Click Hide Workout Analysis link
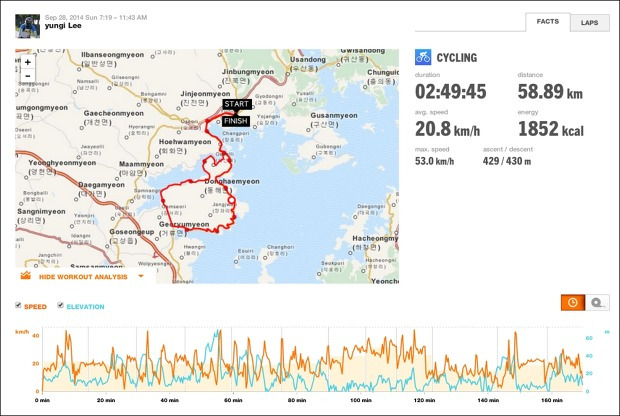This screenshot has width=620, height=416. click(83, 277)
